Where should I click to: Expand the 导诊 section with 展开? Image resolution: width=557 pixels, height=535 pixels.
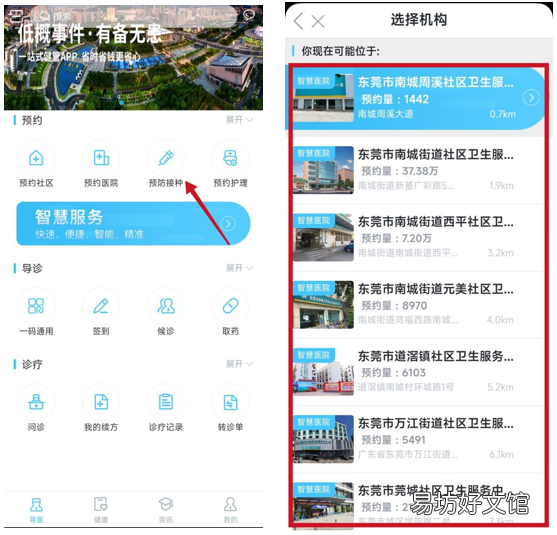coord(239,268)
